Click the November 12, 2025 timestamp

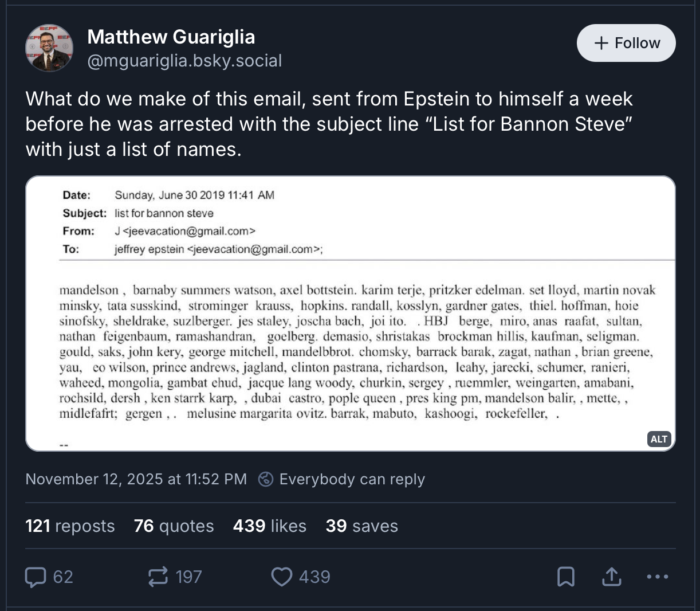(x=136, y=479)
